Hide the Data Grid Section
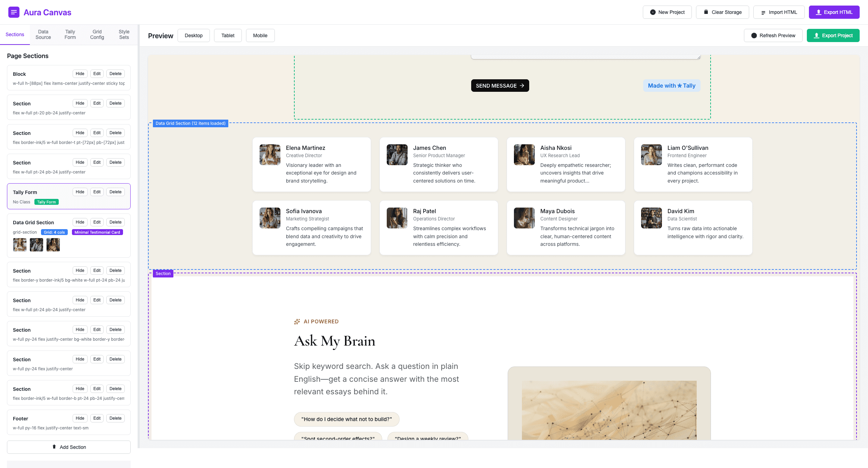The image size is (868, 468). click(x=80, y=222)
